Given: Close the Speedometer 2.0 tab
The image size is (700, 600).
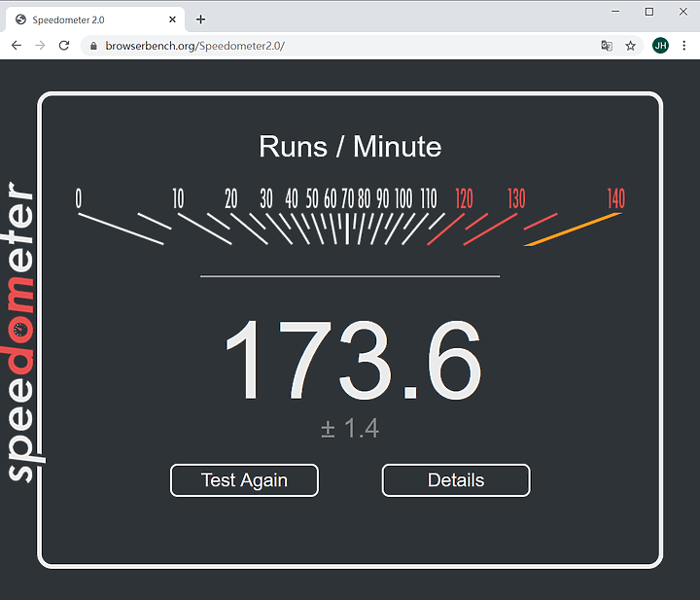Looking at the screenshot, I should point(172,19).
